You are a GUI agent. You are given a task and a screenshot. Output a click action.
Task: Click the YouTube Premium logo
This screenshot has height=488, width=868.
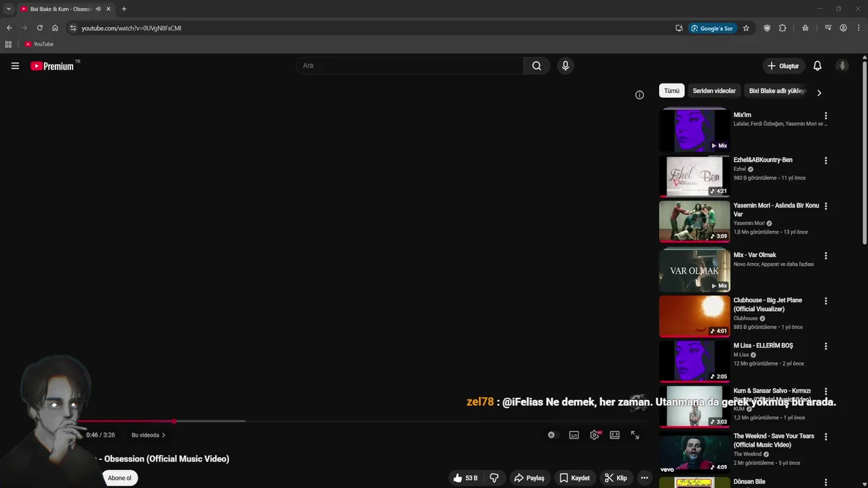point(52,66)
